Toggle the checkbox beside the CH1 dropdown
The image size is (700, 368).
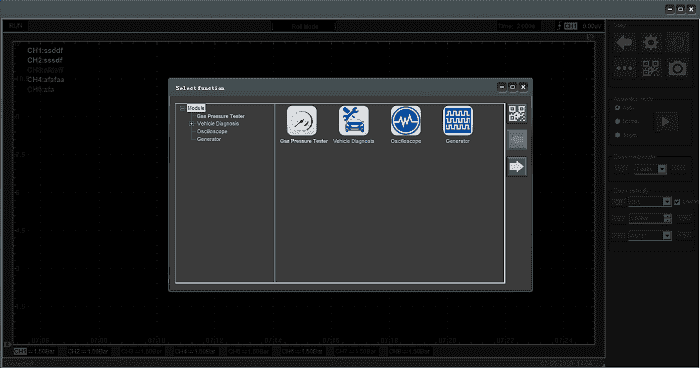[677, 202]
